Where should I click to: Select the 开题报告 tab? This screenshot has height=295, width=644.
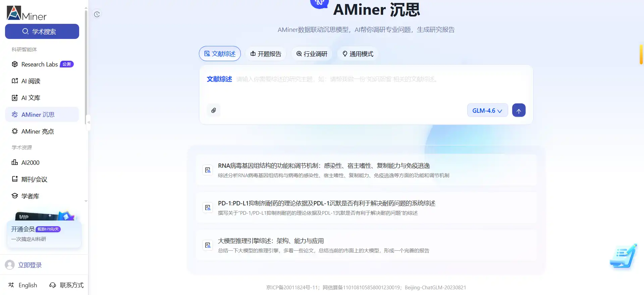point(266,54)
